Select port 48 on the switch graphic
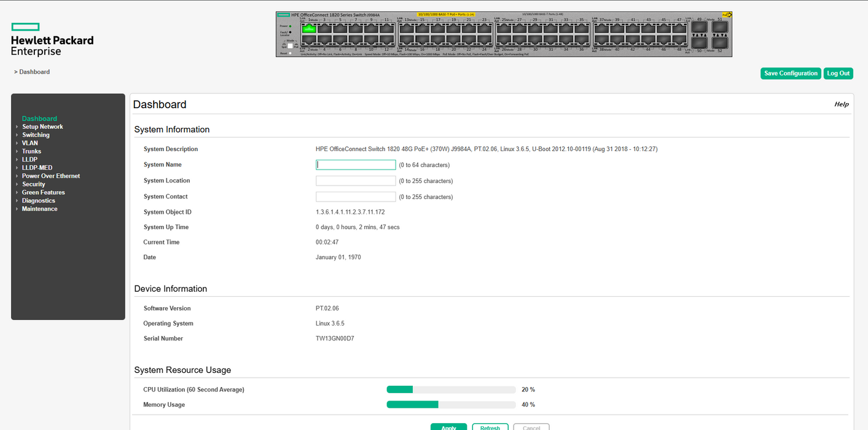Screen dimensions: 868x430 (679, 40)
